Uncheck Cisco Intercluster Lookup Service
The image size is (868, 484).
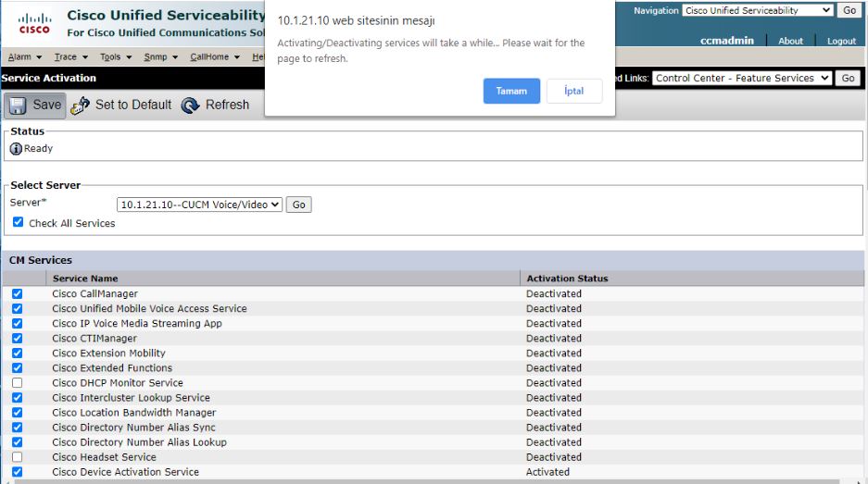tap(18, 398)
